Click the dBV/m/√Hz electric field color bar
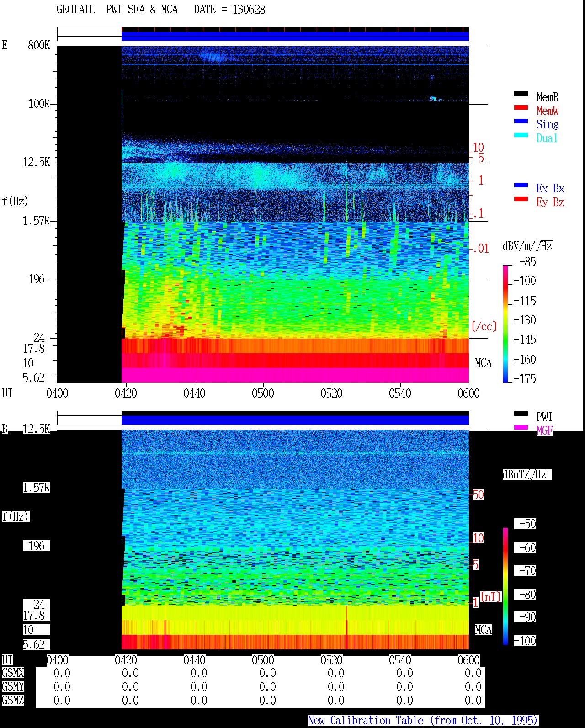The height and width of the screenshot is (728, 585). click(505, 324)
